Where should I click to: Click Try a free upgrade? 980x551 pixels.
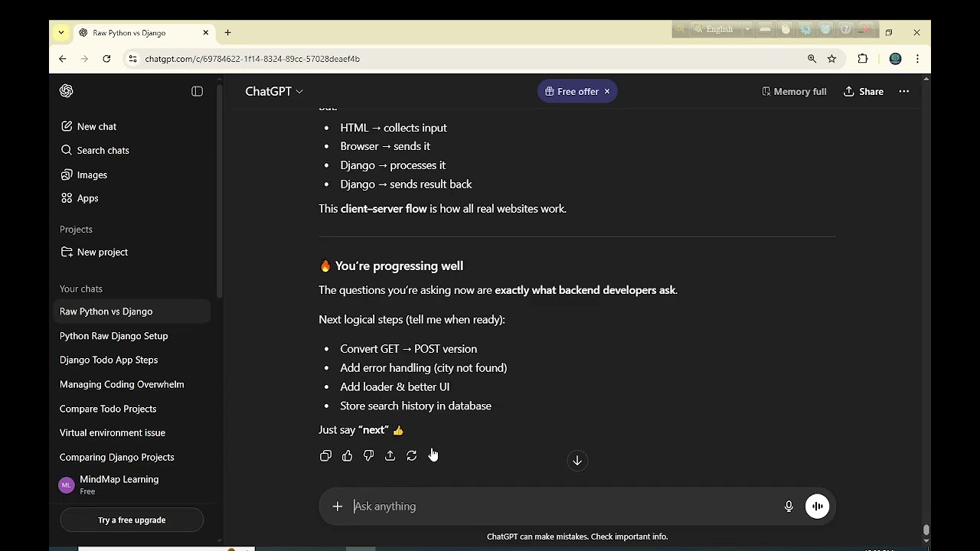click(132, 520)
